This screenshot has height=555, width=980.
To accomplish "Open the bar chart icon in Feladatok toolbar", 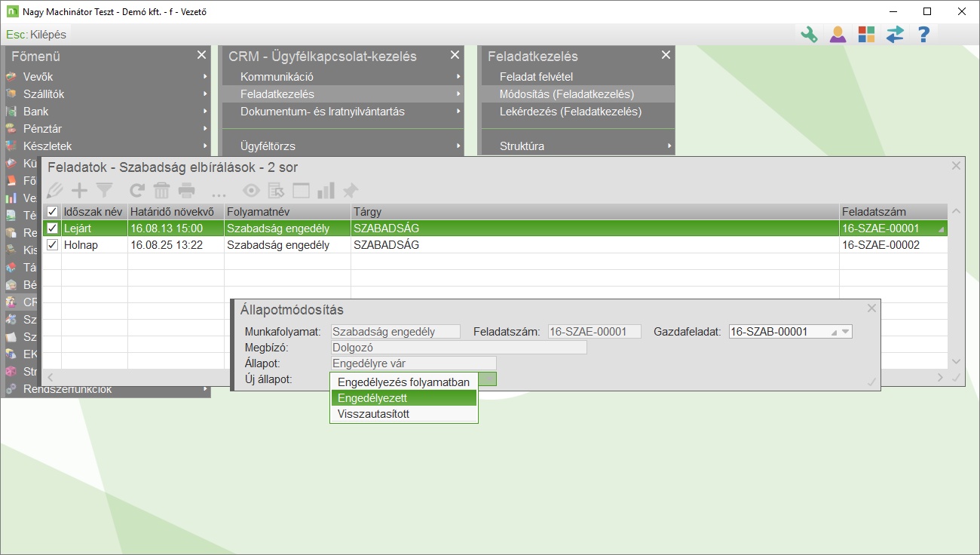I will click(326, 191).
